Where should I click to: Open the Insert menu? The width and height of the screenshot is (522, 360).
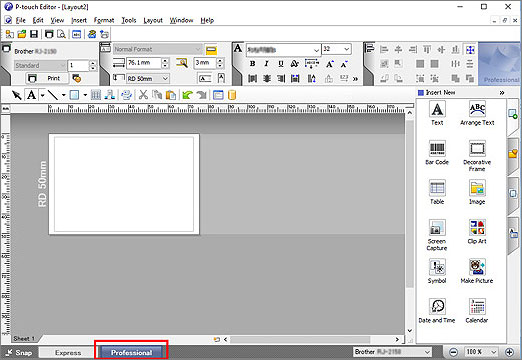(79, 20)
